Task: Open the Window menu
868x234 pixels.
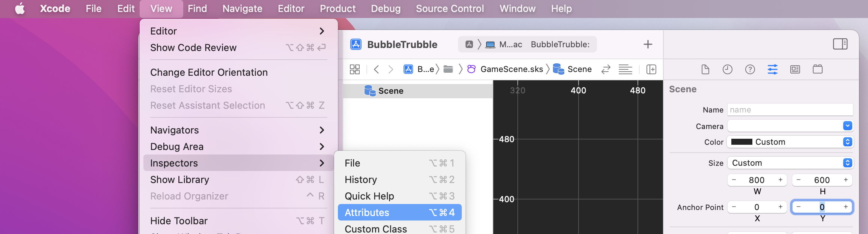Action: (x=517, y=8)
